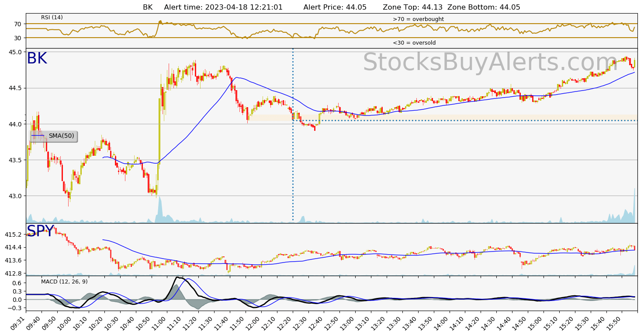This screenshot has width=644, height=336.
Task: Click the 44.0 price axis label
Action: 16,124
